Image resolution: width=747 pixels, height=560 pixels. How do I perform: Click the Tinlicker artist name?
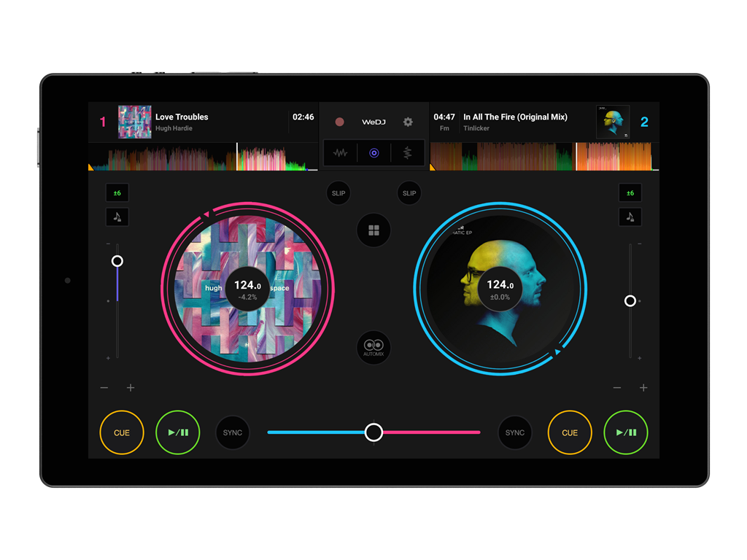tap(476, 128)
